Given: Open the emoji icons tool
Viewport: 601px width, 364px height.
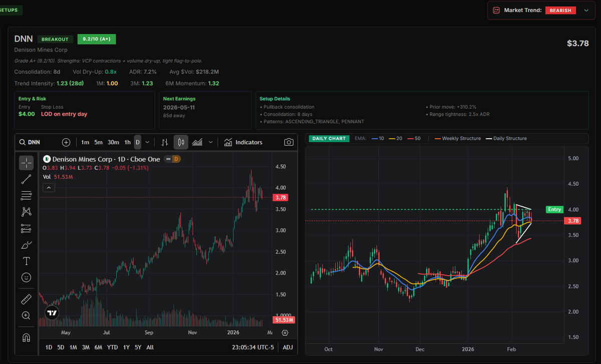Looking at the screenshot, I should (x=27, y=277).
